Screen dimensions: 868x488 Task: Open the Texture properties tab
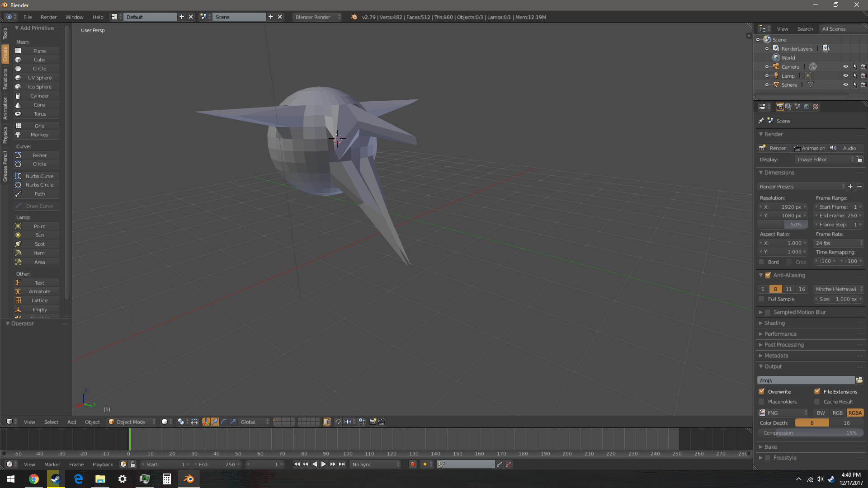click(816, 107)
